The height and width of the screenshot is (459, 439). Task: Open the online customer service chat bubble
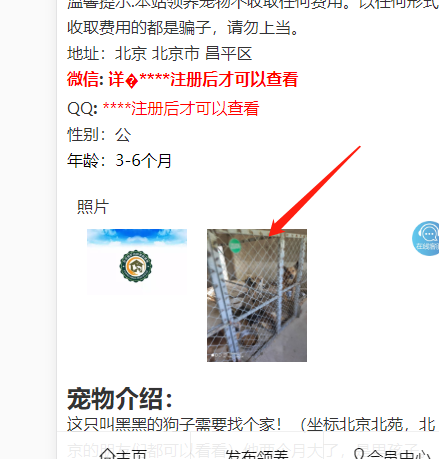427,238
